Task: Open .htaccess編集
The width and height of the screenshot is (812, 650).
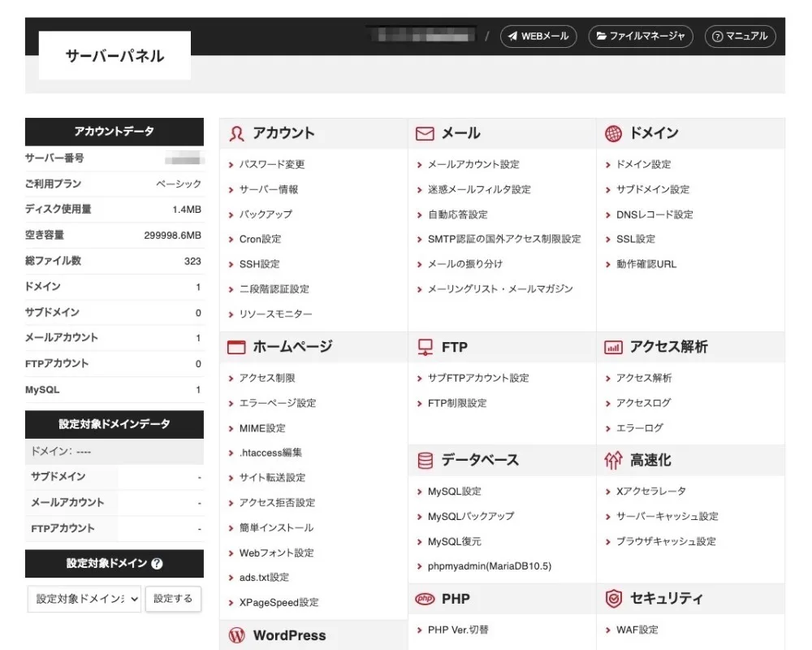Action: (270, 453)
